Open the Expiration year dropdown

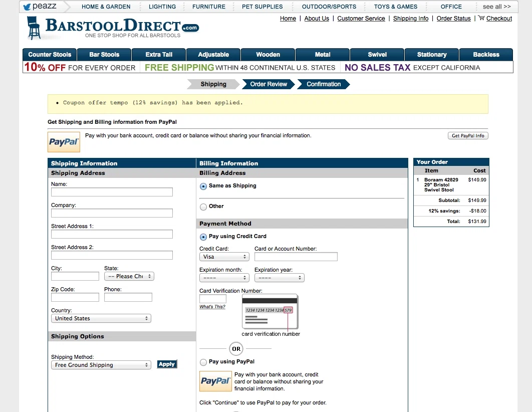pos(279,278)
